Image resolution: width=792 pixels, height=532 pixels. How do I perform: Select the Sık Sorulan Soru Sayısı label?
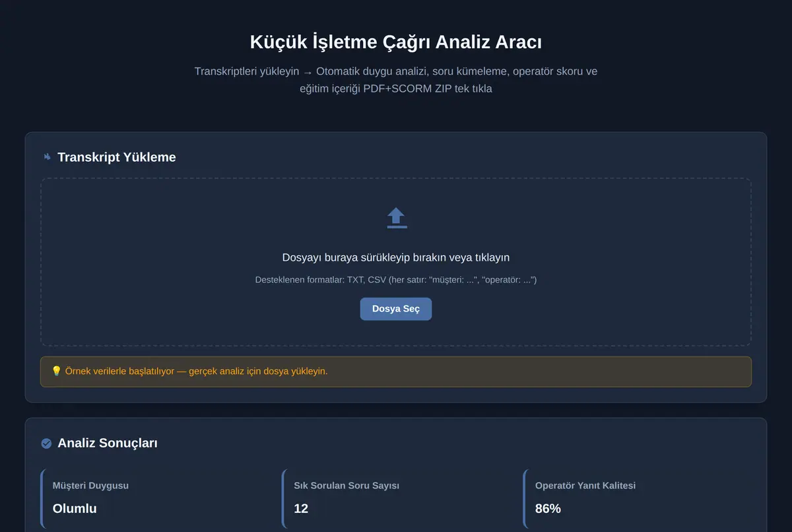(x=346, y=485)
